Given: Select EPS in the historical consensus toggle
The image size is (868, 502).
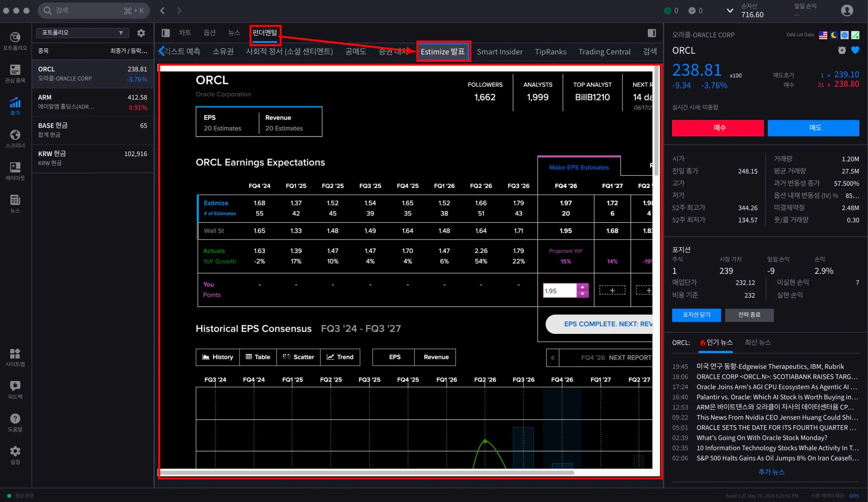Looking at the screenshot, I should (394, 357).
